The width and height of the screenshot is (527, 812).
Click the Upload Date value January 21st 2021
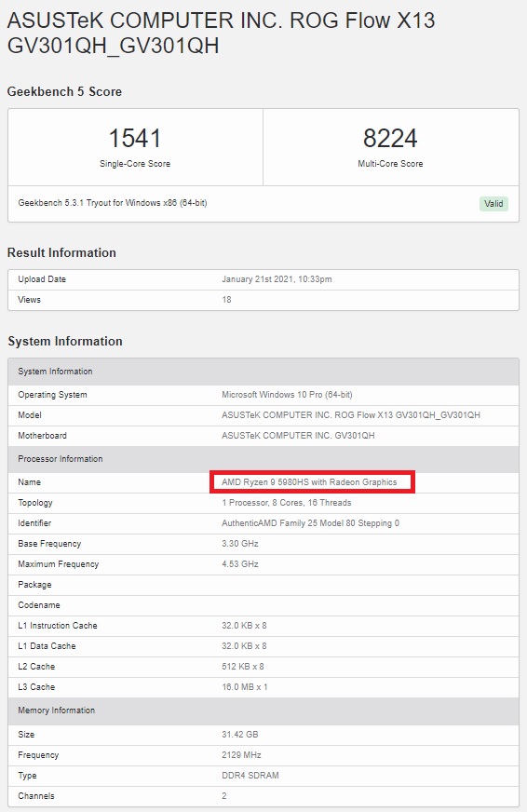pyautogui.click(x=277, y=279)
